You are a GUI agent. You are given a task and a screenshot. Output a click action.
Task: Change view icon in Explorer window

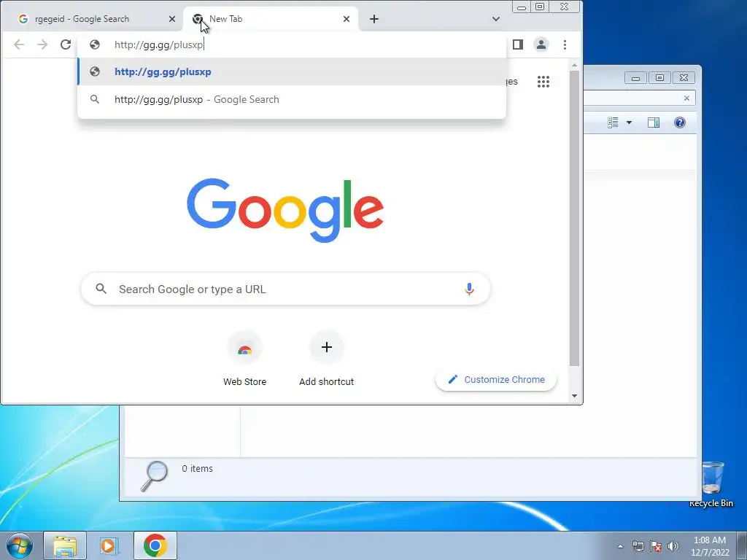point(613,122)
